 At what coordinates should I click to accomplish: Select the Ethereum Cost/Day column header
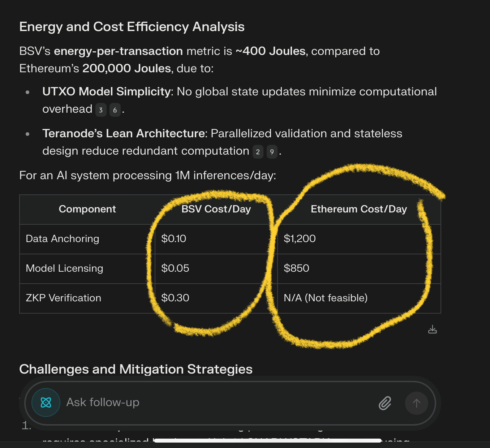tap(359, 209)
